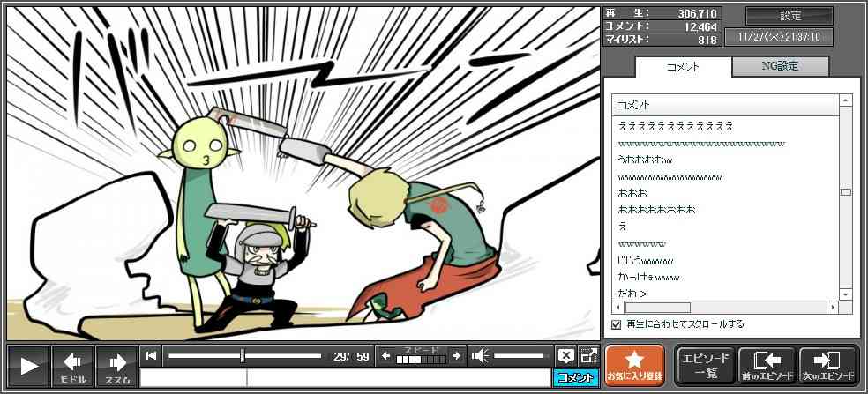Screen dimensions: 868x394
Task: Hide comments overlay with the X icon
Action: (x=565, y=356)
